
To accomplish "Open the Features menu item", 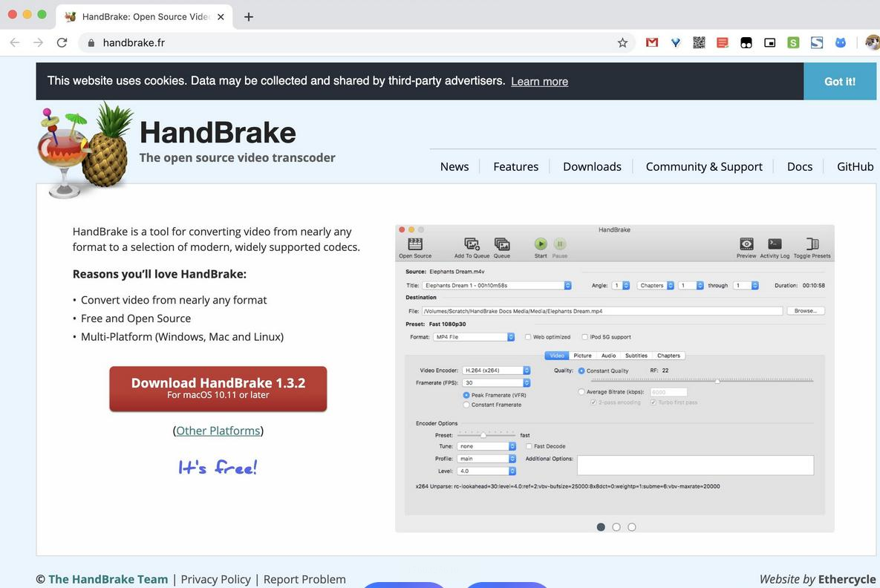I will pos(516,166).
